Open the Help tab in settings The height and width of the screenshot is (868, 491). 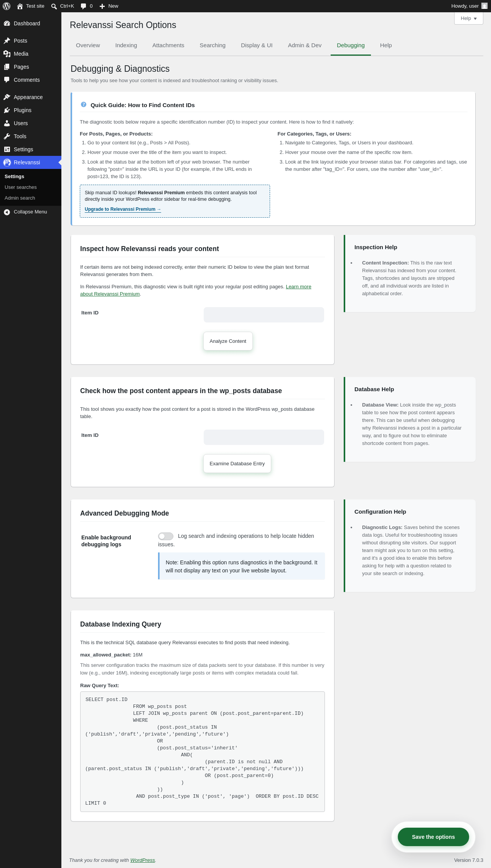(386, 45)
